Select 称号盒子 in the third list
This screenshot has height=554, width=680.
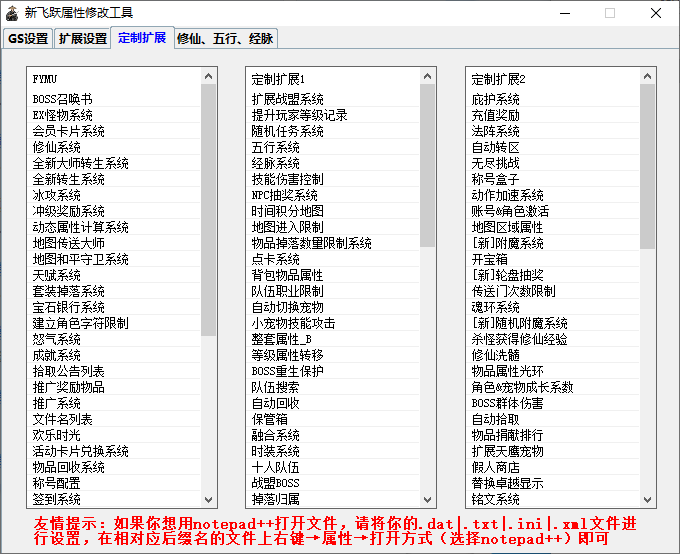pyautogui.click(x=495, y=179)
